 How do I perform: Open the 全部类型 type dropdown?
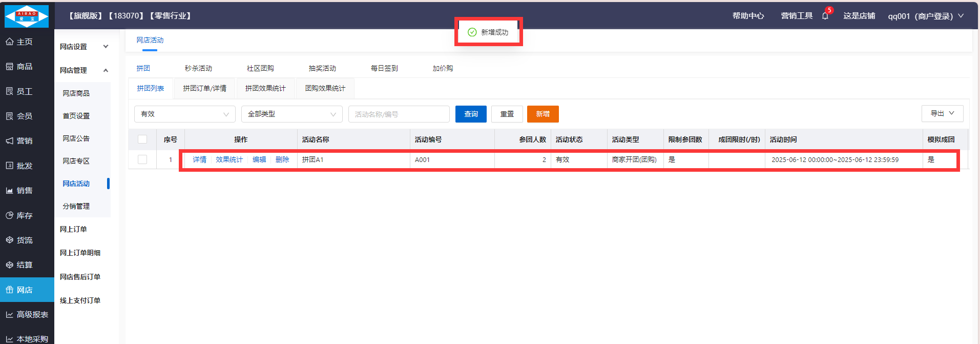[291, 114]
